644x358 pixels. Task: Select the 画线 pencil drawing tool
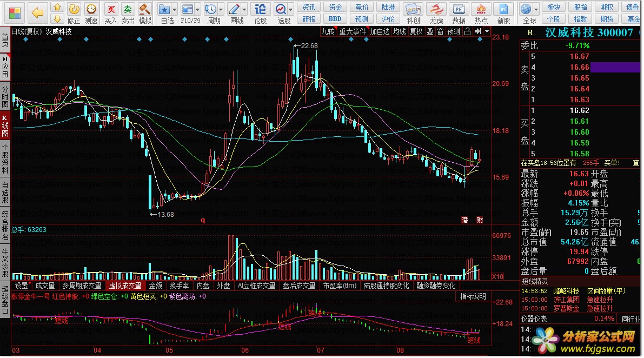pos(234,9)
